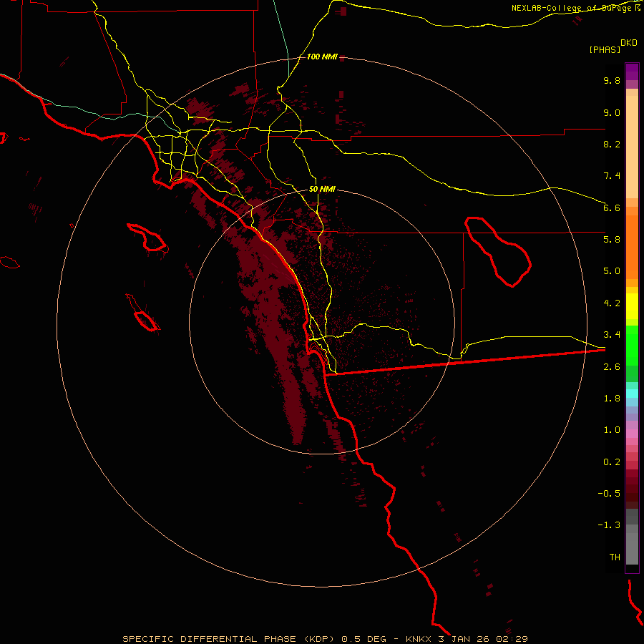Pick the pink band of the color bar
Image resolution: width=644 pixels, height=644 pixels.
[632, 434]
